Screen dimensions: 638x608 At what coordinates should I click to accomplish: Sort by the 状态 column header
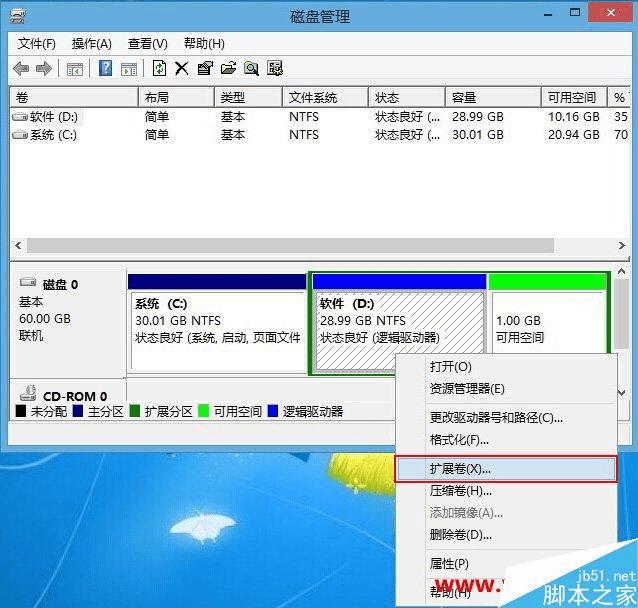point(407,97)
